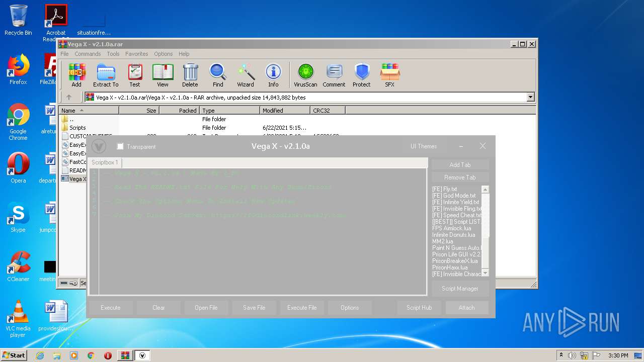Open VLC media player desktop shortcut
This screenshot has height=362, width=644.
click(x=18, y=319)
